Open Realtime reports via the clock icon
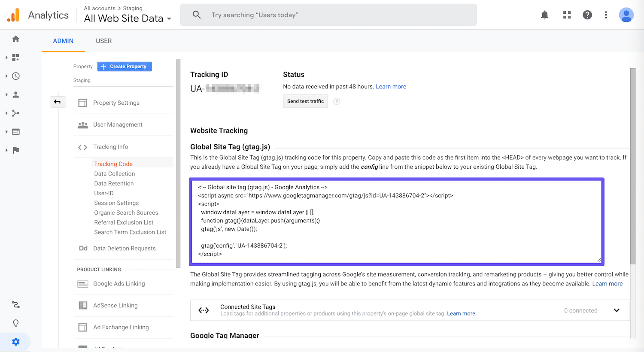Viewport: 644px width, 352px height. click(15, 76)
